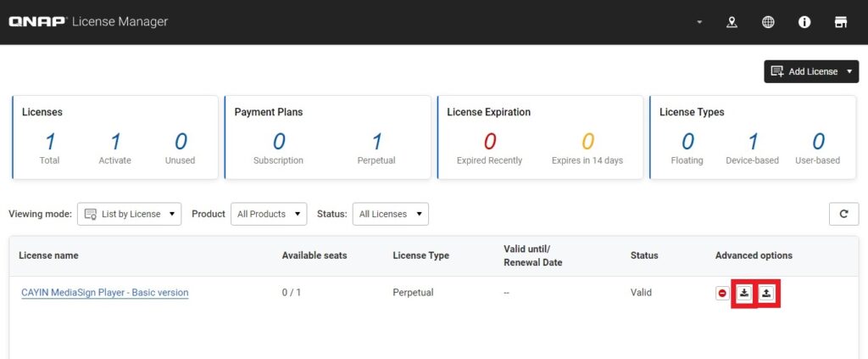The image size is (868, 359).
Task: Expand the header account dropdown arrow
Action: point(699,22)
